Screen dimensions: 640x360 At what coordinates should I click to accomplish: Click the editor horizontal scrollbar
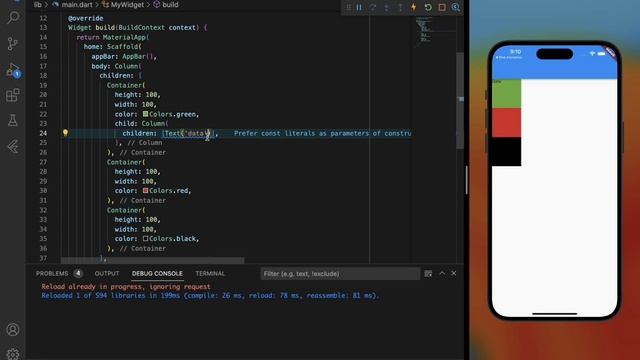(152, 260)
